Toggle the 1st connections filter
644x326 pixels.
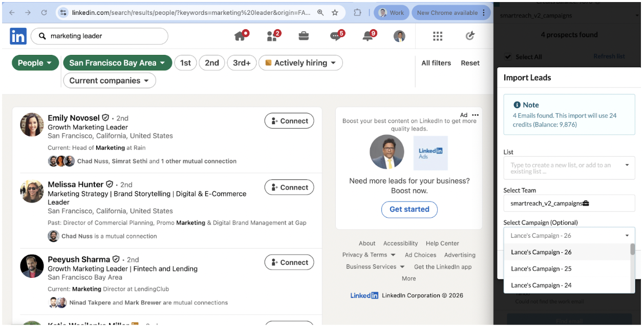tap(185, 63)
